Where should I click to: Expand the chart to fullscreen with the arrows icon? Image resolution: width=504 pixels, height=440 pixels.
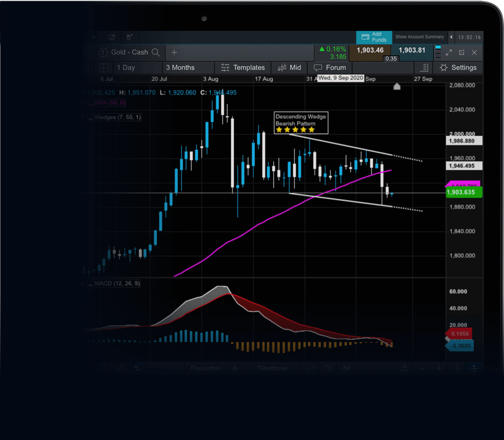449,52
